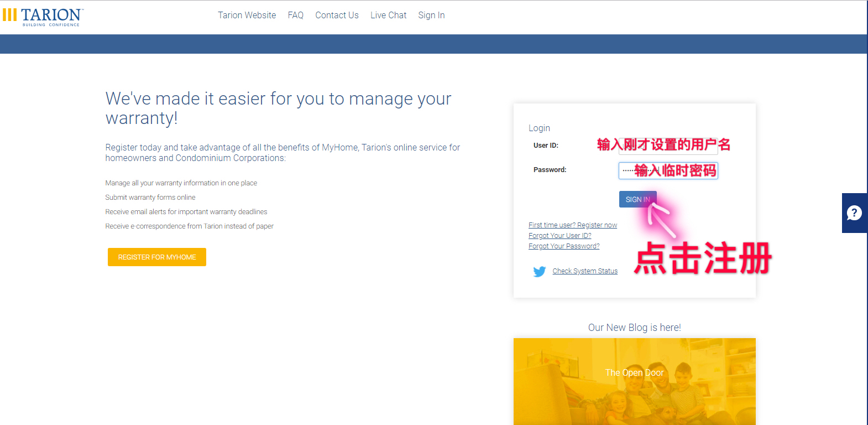The image size is (868, 425).
Task: Click Sign In in the top navigation
Action: pos(431,15)
